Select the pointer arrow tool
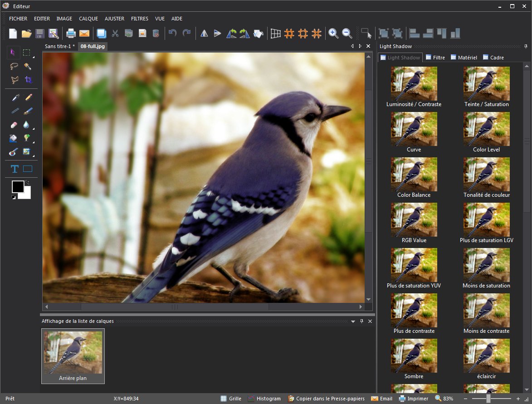Viewport: 532px width, 404px height. pyautogui.click(x=13, y=52)
